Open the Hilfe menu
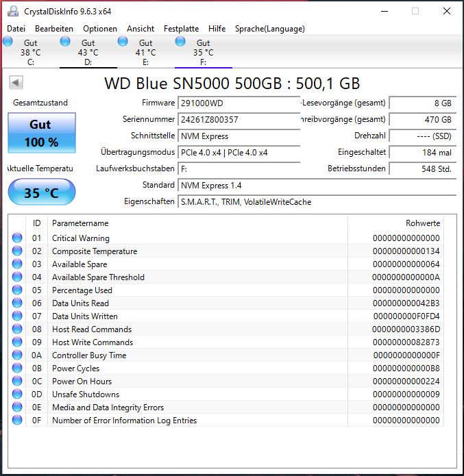 click(x=217, y=29)
